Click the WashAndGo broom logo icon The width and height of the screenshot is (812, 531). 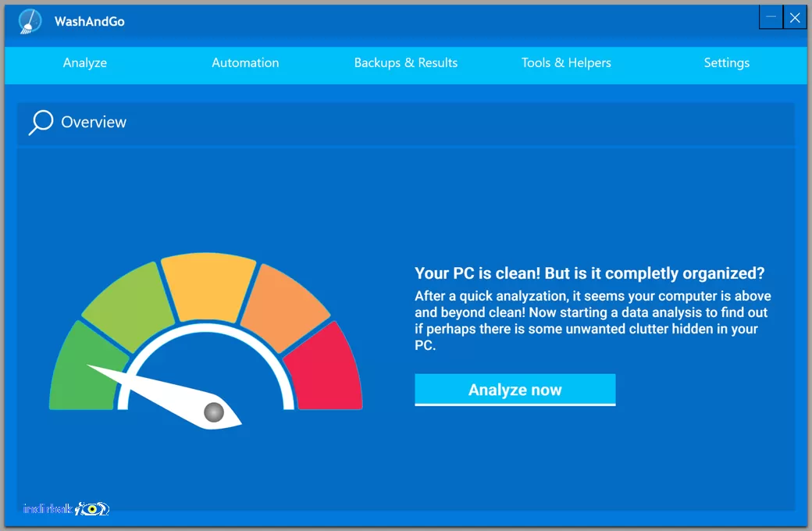coord(30,22)
